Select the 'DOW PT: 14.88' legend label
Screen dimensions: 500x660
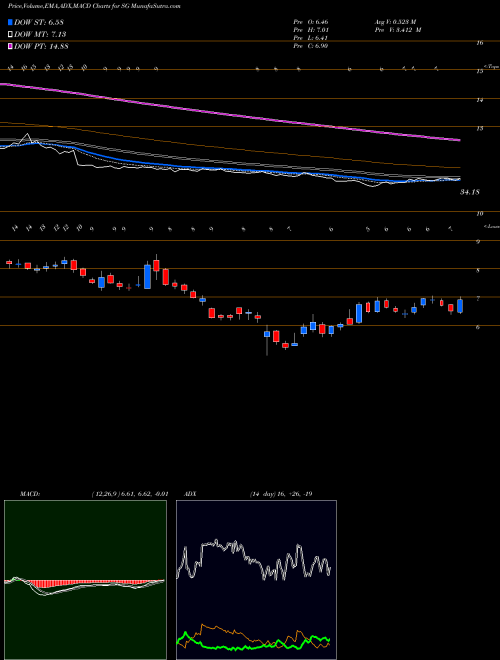[41, 46]
